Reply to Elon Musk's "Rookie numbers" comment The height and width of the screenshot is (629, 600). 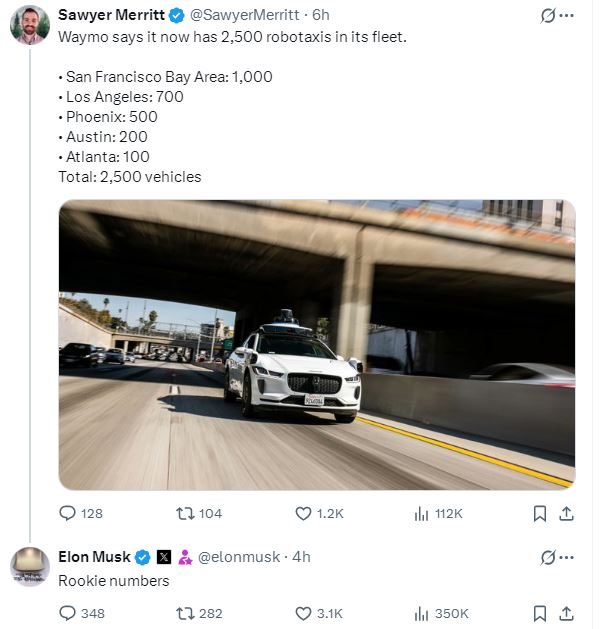pyautogui.click(x=68, y=613)
